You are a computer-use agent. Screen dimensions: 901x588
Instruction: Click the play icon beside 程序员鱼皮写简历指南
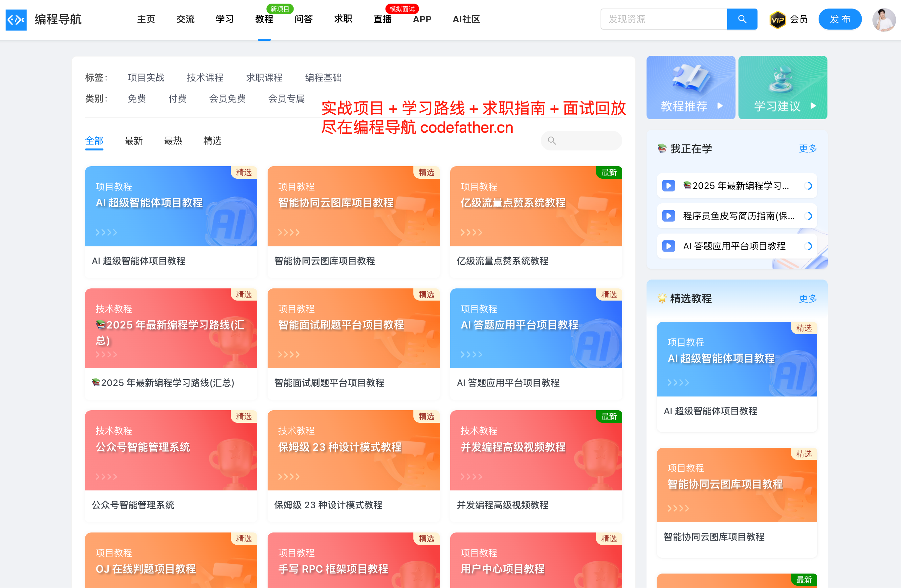click(x=668, y=216)
